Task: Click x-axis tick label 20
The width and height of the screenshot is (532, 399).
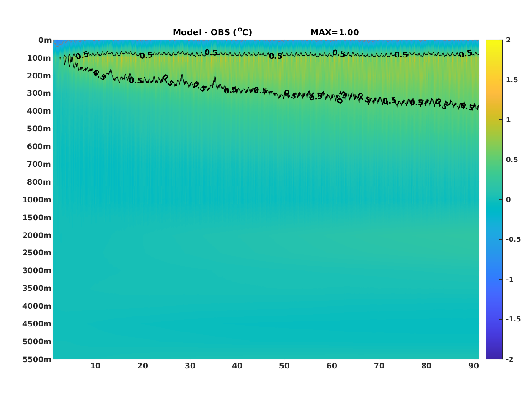Action: [x=143, y=366]
